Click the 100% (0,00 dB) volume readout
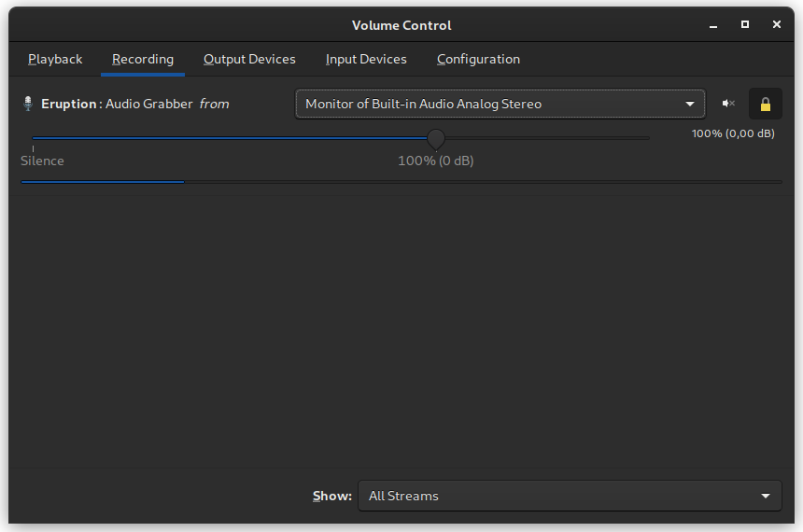The width and height of the screenshot is (803, 532). [733, 133]
